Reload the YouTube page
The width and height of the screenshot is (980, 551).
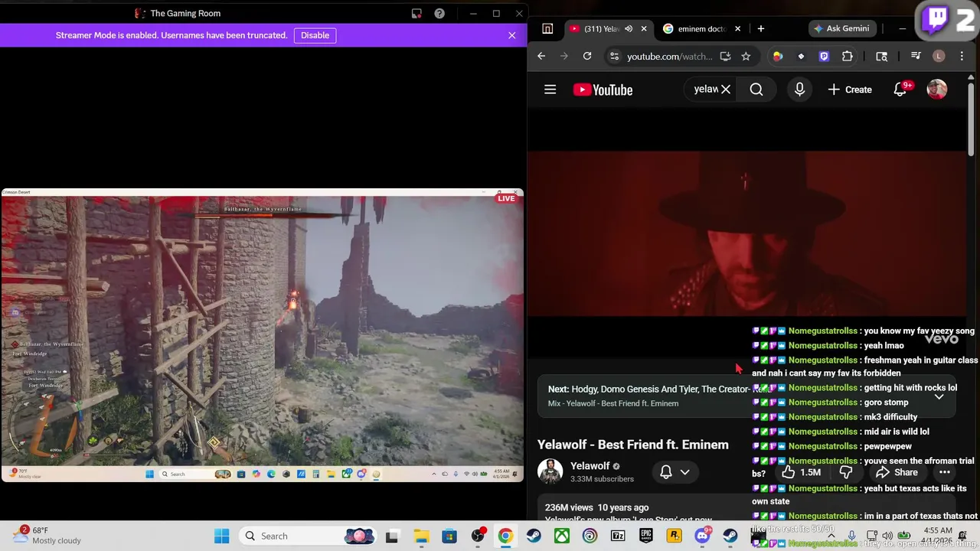[x=587, y=56]
